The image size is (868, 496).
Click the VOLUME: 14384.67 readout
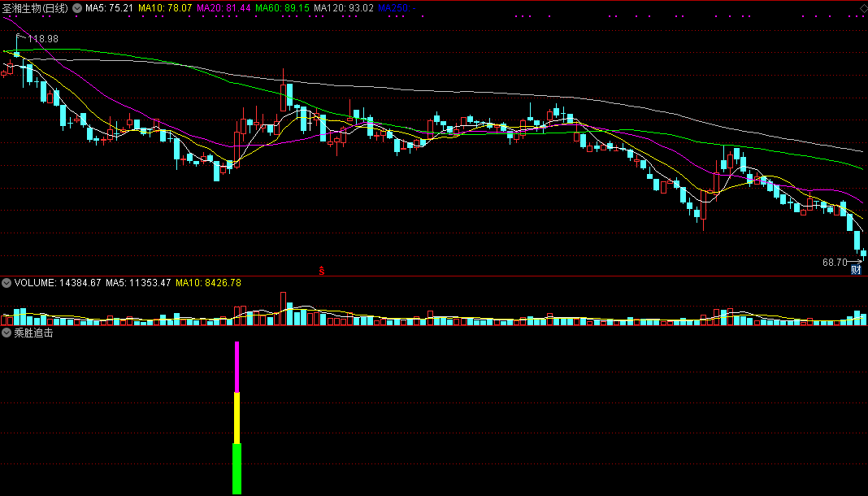[x=58, y=283]
